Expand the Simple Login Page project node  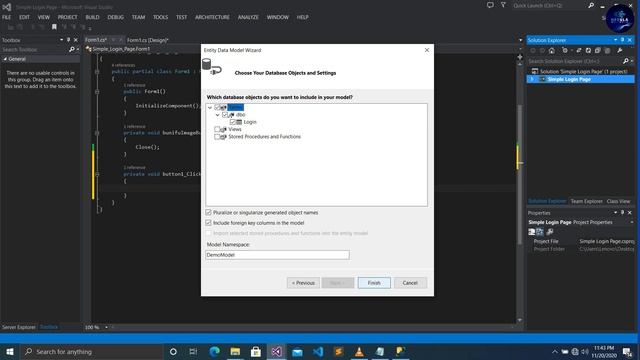532,79
